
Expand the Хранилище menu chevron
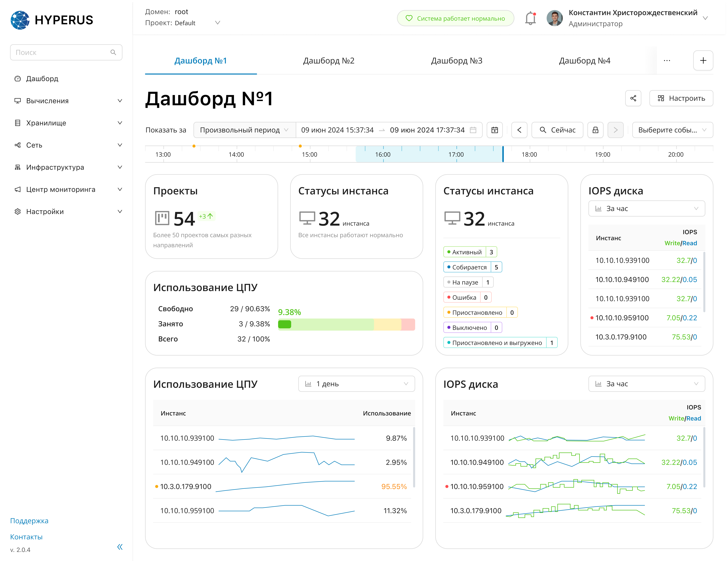pyautogui.click(x=120, y=123)
